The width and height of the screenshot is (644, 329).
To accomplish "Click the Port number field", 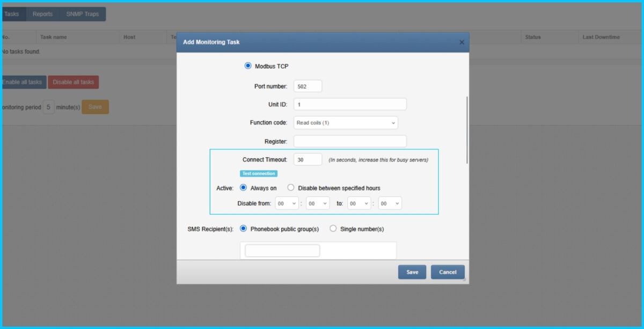I will pyautogui.click(x=308, y=86).
